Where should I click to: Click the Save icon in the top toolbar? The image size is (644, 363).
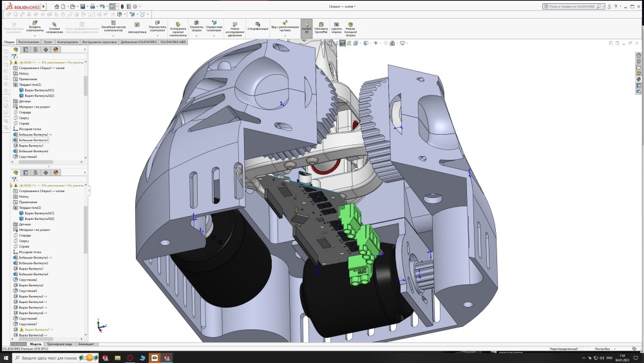coord(83,6)
